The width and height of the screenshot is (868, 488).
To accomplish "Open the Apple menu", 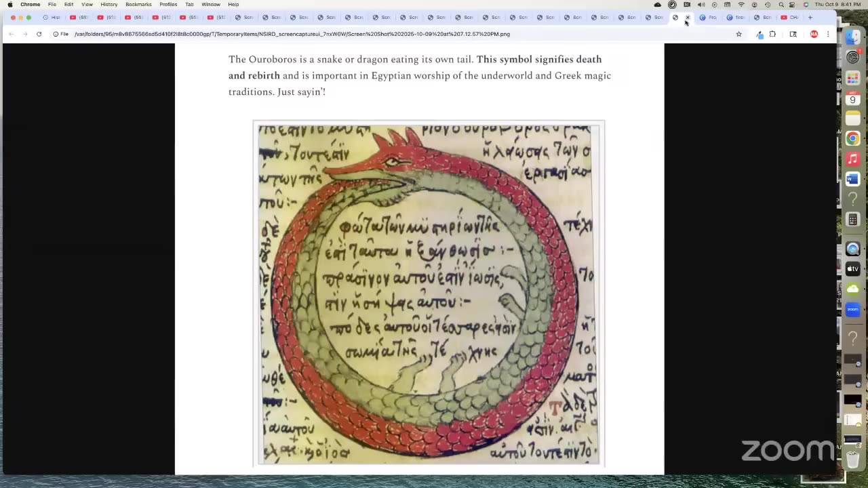I will [x=9, y=4].
